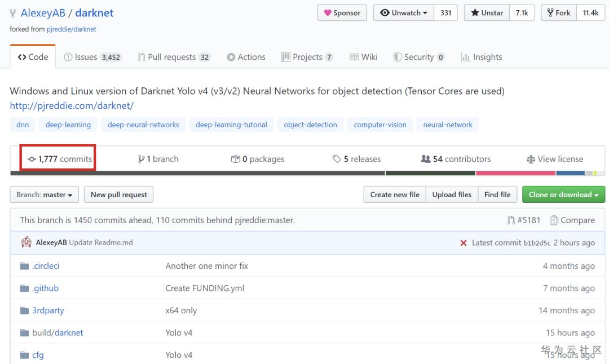Screen dimensions: 609x364
Task: Open the Clone or download dropdown
Action: (563, 195)
